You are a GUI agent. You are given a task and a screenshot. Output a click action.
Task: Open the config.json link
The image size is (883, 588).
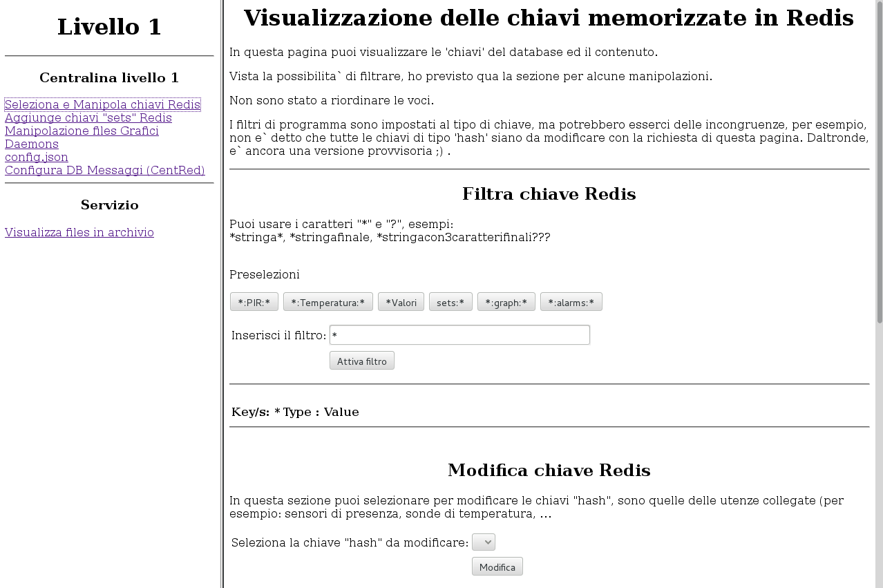pos(37,157)
